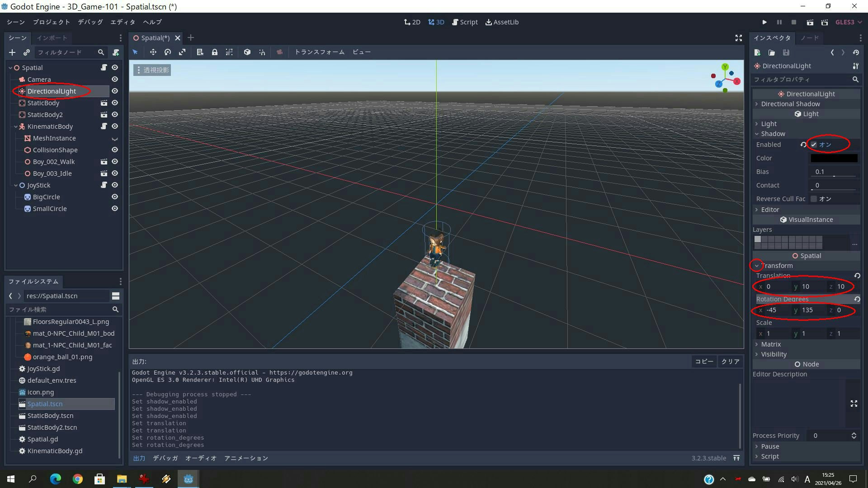
Task: Select the Scale tool in the 3D toolbar
Action: pyautogui.click(x=182, y=52)
